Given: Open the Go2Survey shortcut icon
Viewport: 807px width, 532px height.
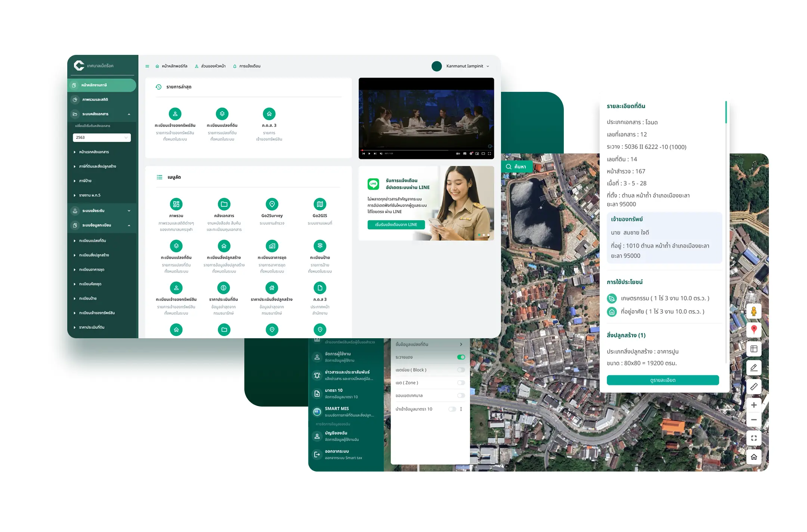Looking at the screenshot, I should point(272,204).
